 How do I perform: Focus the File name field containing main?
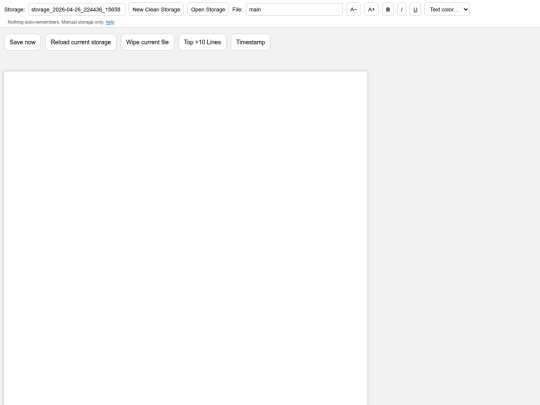(x=294, y=9)
